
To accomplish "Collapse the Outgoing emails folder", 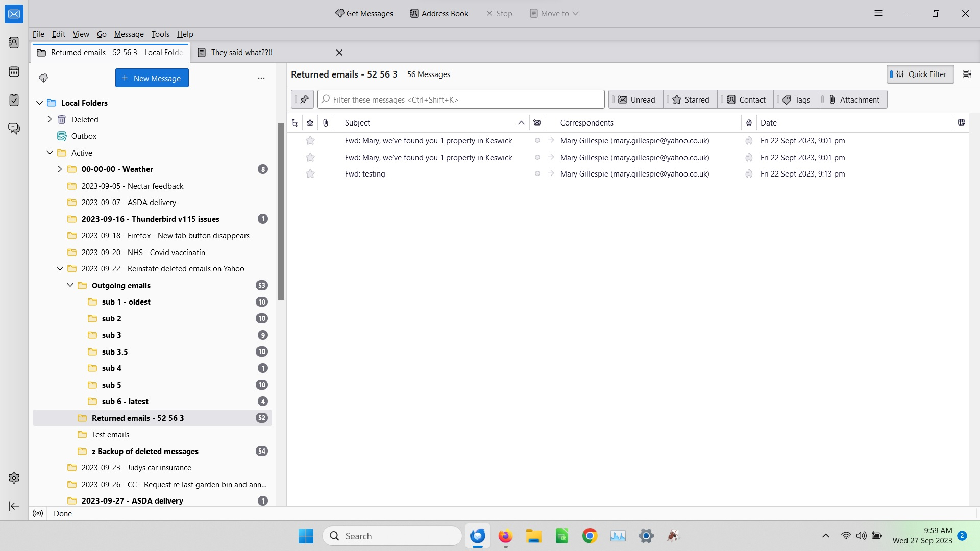I will pyautogui.click(x=70, y=285).
